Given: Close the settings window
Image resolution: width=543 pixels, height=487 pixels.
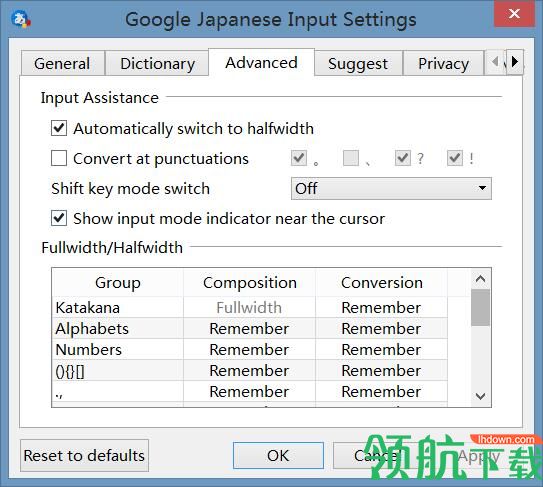Looking at the screenshot, I should 514,14.
